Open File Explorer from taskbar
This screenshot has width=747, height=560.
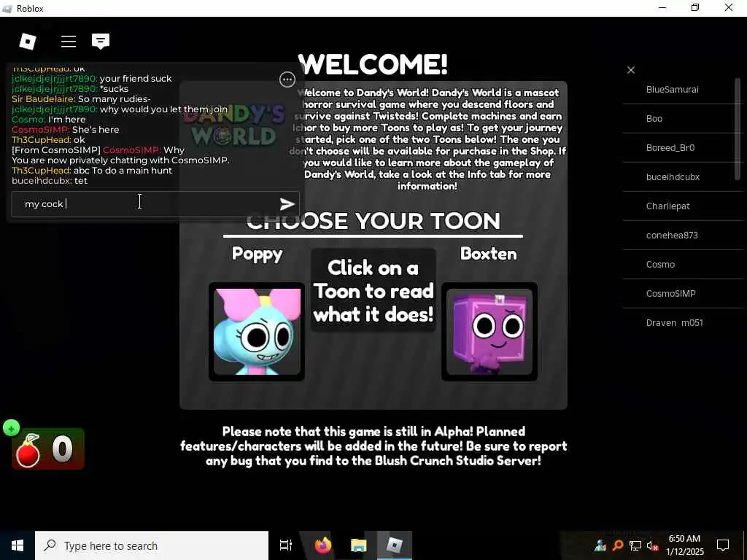[359, 545]
